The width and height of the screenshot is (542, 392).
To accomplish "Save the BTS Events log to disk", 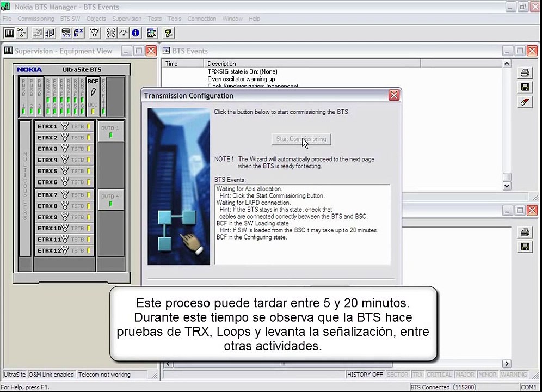I will pos(525,87).
